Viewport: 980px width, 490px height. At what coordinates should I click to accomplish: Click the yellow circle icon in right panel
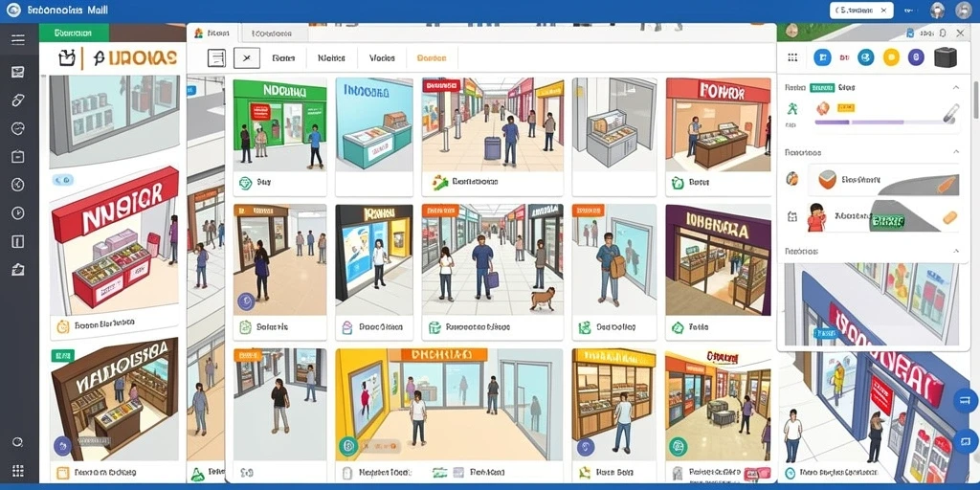tap(891, 57)
